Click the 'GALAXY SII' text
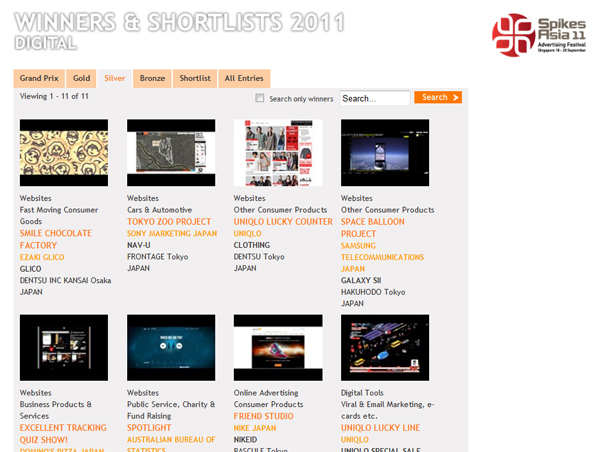Viewport: 600px width, 452px height. (361, 281)
